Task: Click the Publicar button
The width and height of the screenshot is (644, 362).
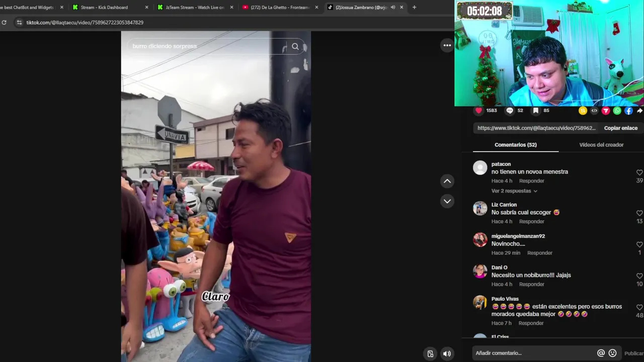Action: (x=633, y=353)
